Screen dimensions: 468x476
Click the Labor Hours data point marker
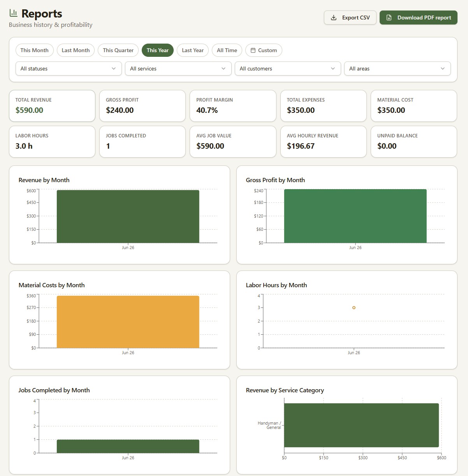(354, 308)
